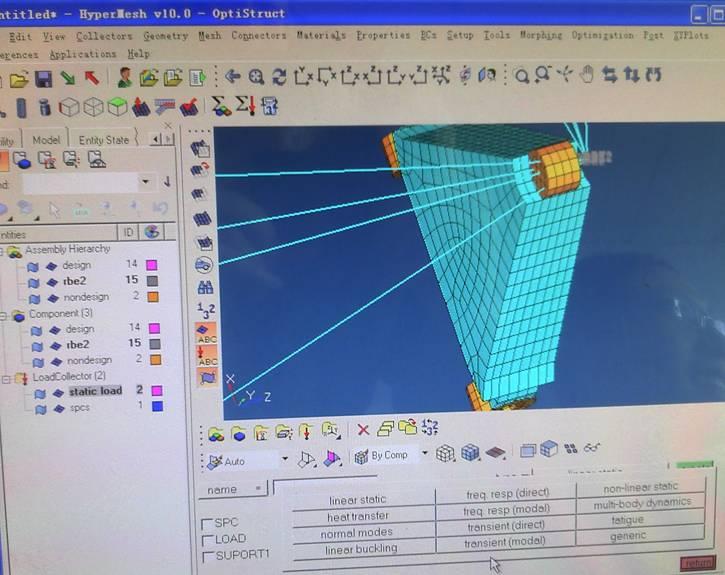Enable the SPC checkbox
Screen dimensions: 725x575
click(207, 524)
